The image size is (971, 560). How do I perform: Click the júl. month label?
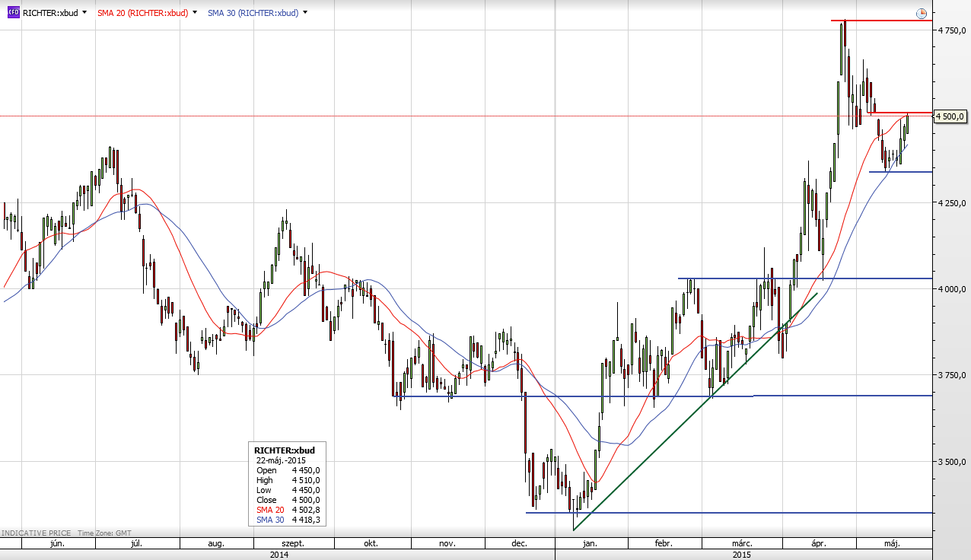pyautogui.click(x=138, y=544)
